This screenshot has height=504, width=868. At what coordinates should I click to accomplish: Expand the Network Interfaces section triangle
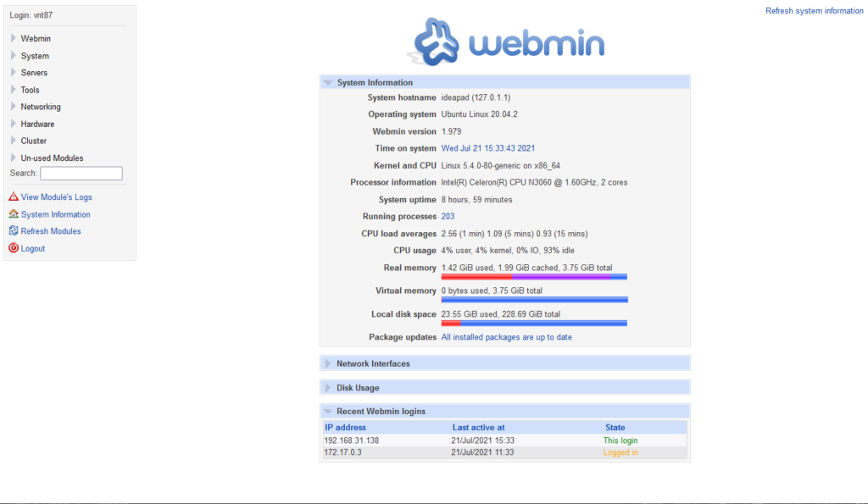[328, 363]
